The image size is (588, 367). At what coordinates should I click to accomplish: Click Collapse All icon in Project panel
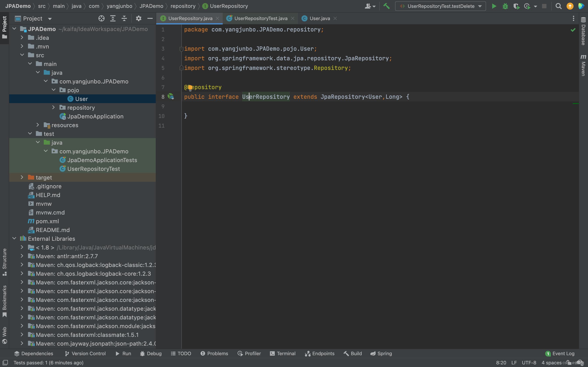(x=124, y=18)
